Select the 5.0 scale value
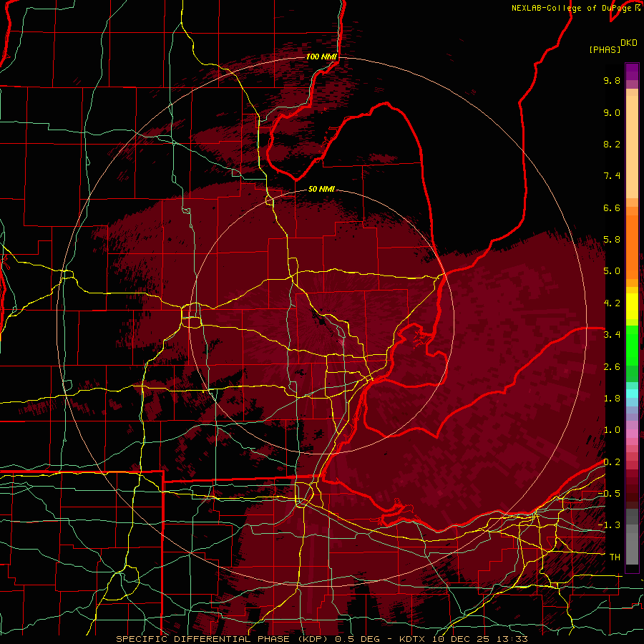Viewport: 644px width, 644px height. tap(612, 271)
